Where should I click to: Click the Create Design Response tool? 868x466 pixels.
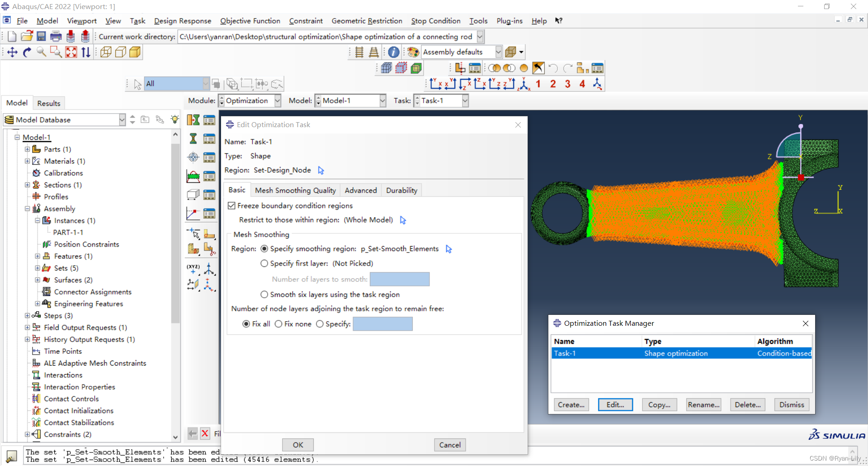(x=193, y=138)
